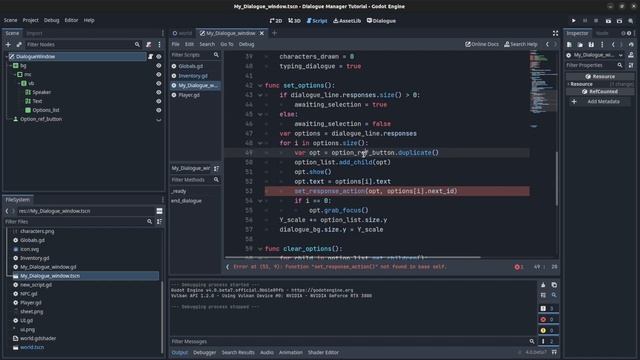
Task: Click the script icon beside DialogueWindow node
Action: (151, 57)
